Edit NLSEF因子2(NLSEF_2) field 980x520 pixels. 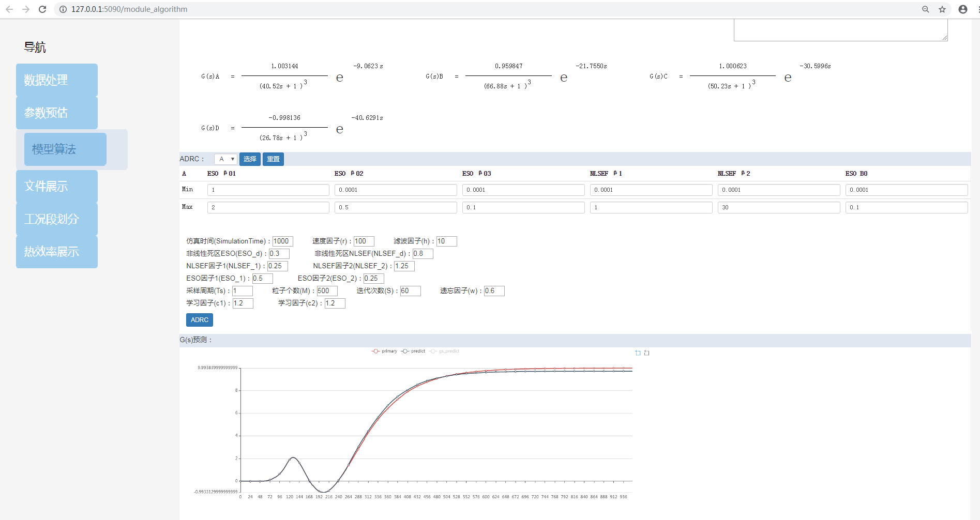coord(404,266)
